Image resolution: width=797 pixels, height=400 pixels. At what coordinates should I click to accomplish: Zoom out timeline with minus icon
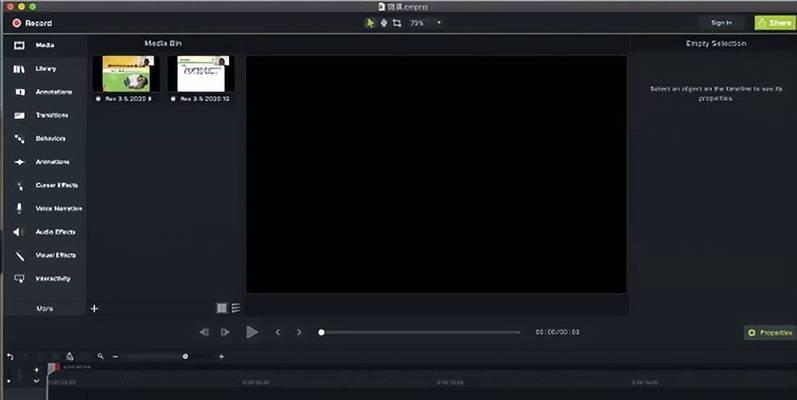coord(115,357)
